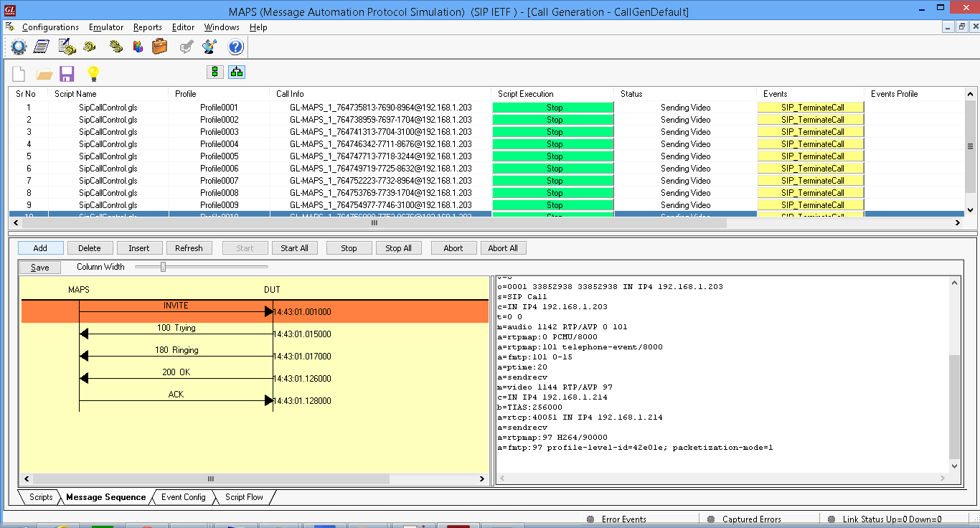Viewport: 980px width, 528px height.
Task: Open a saved file with folder icon
Action: click(44, 74)
